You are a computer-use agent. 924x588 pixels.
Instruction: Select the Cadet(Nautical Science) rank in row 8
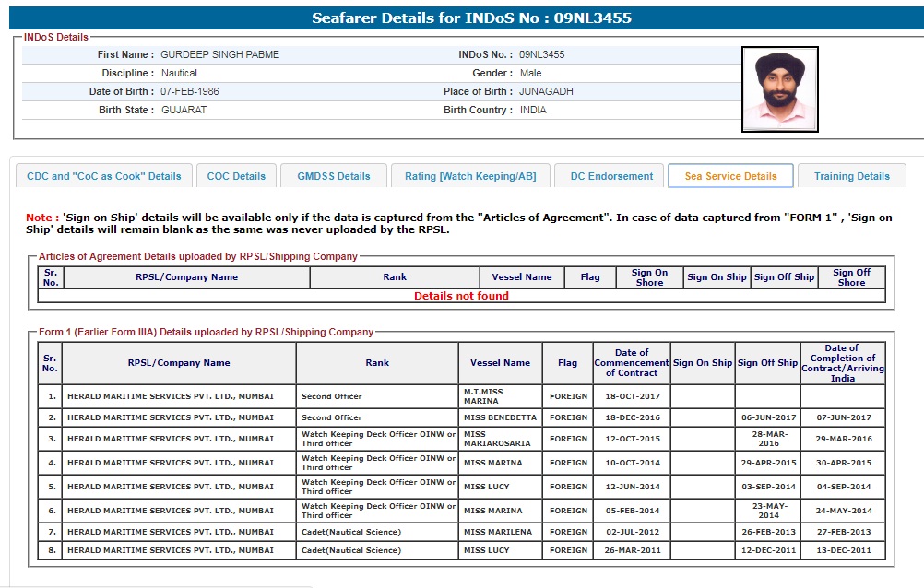[x=351, y=550]
